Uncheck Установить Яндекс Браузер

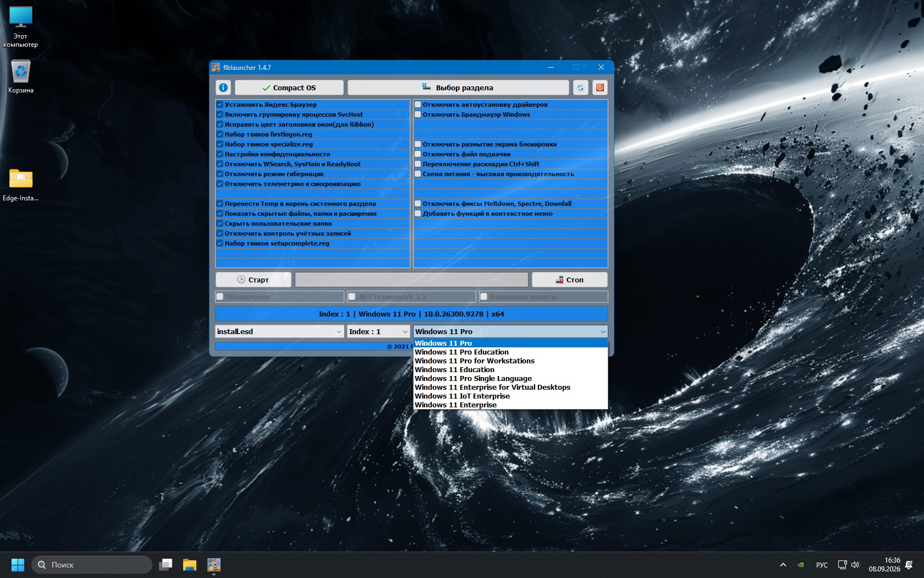pos(220,105)
